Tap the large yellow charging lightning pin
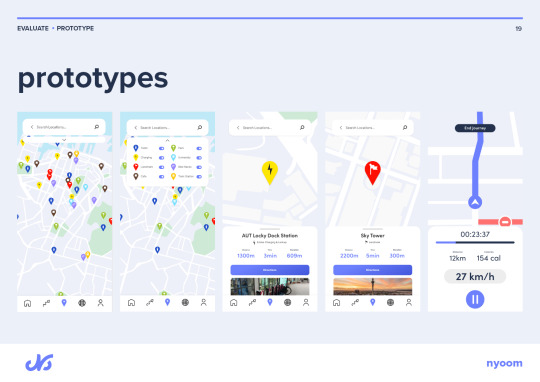Screen dimensions: 540x382 (270, 173)
